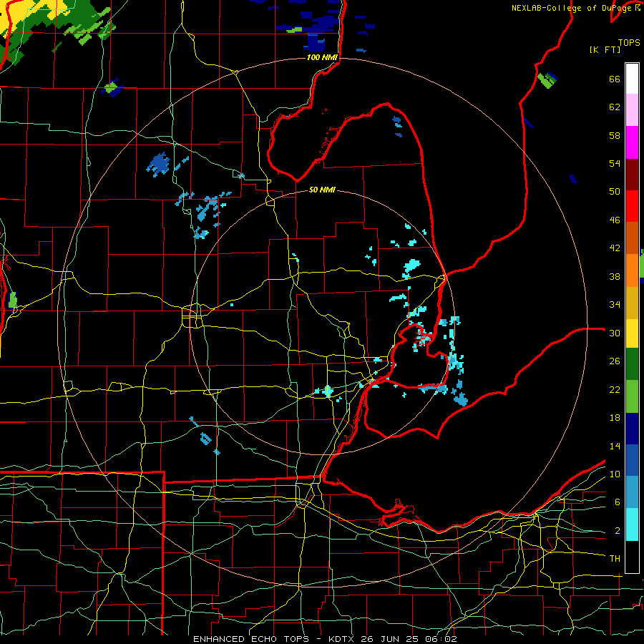Image resolution: width=644 pixels, height=644 pixels.
Task: Click the 58 scale value
Action: click(615, 135)
